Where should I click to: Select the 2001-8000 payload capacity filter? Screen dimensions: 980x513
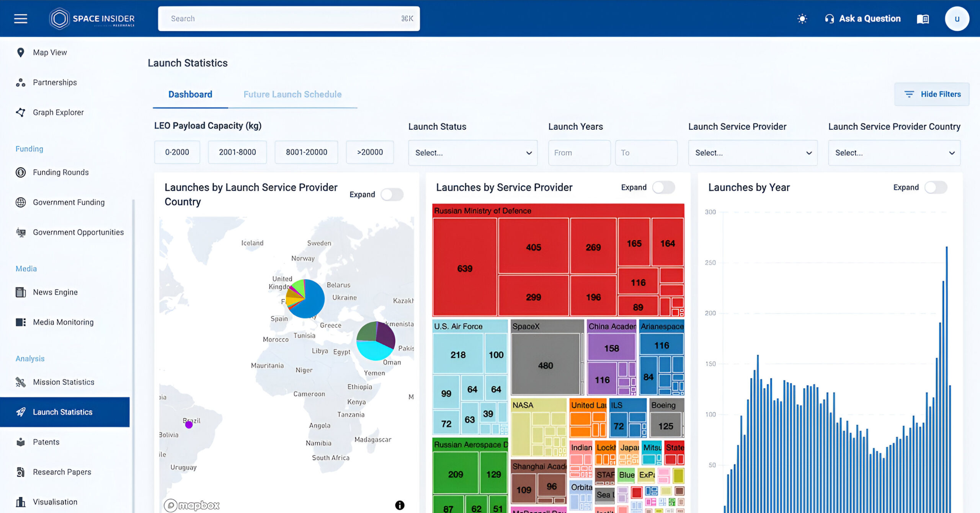(237, 152)
